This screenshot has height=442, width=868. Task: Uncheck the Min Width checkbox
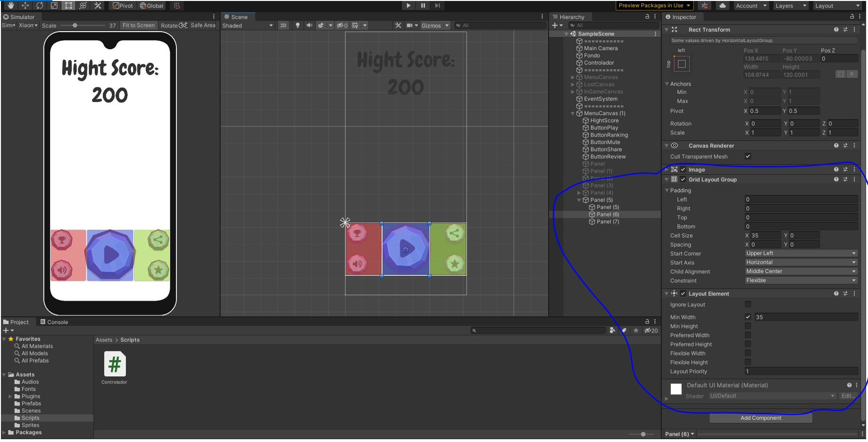tap(748, 317)
